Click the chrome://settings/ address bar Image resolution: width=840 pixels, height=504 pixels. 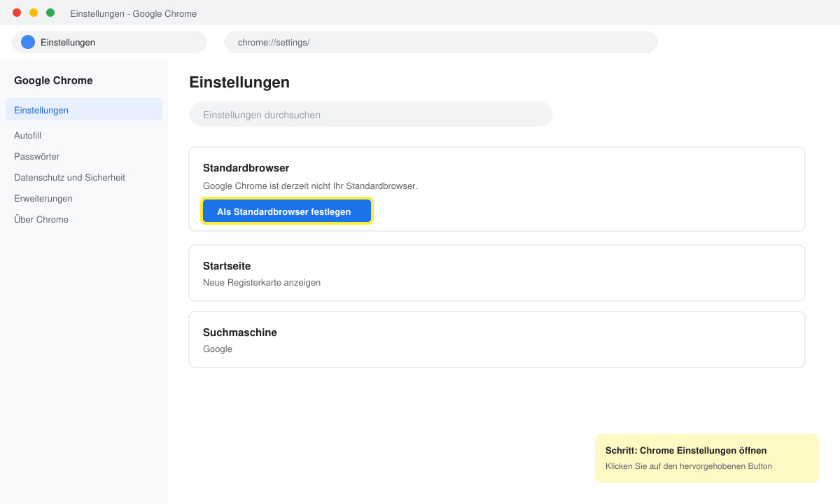pyautogui.click(x=441, y=42)
